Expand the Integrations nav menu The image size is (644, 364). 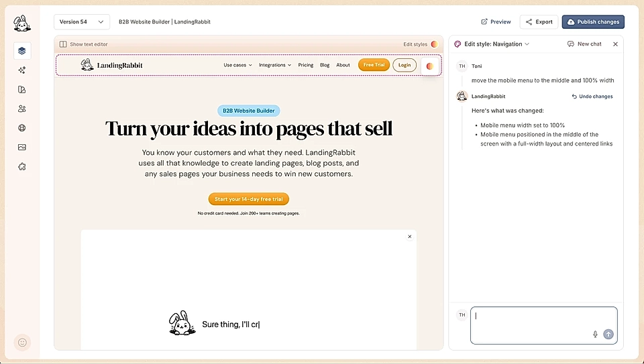[275, 65]
